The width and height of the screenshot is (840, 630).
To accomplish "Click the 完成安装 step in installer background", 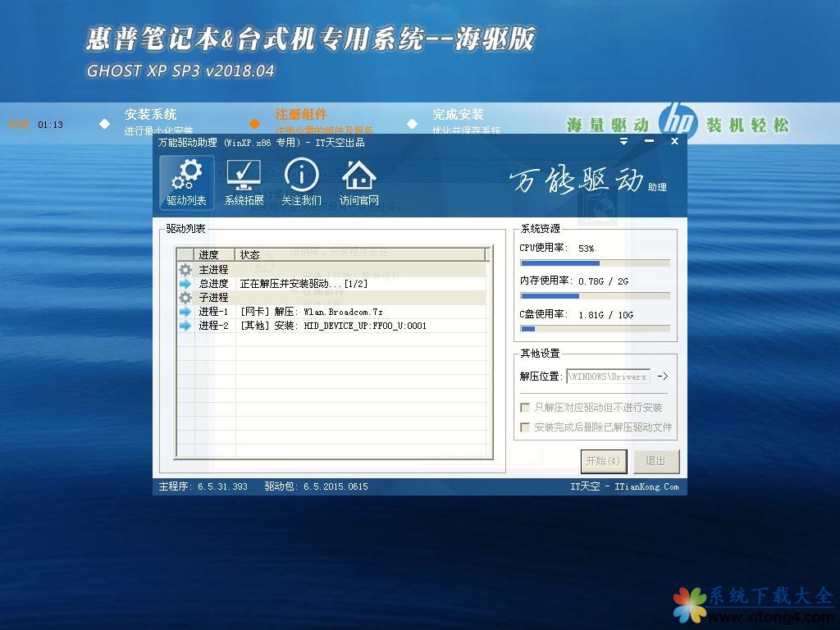I will 459,114.
